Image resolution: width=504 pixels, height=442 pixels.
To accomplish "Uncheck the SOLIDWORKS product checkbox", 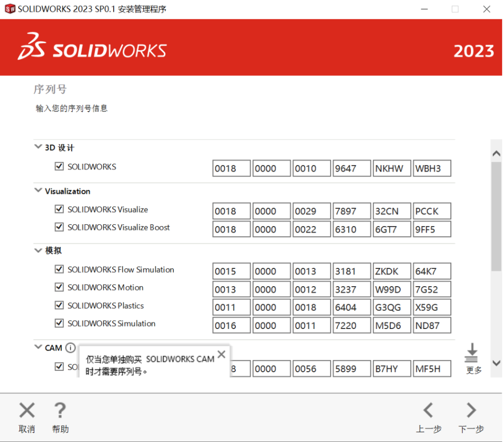I will (59, 166).
